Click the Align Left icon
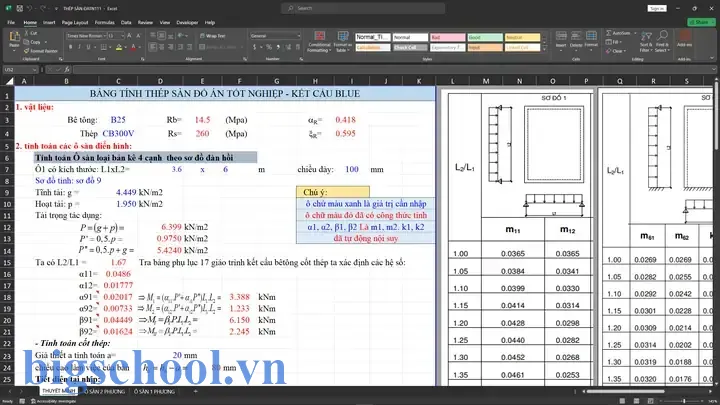The image size is (720, 405). click(x=153, y=47)
